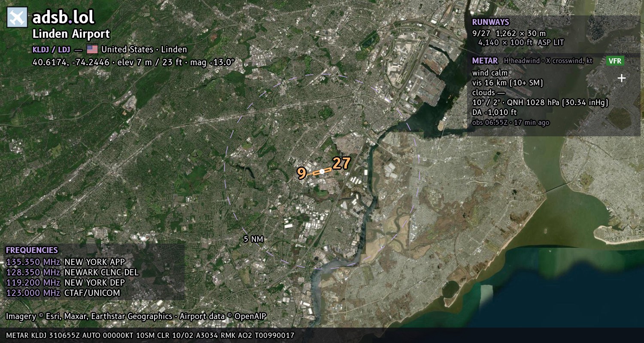Click the RUNWAYS panel heading
The image size is (644, 343).
490,22
